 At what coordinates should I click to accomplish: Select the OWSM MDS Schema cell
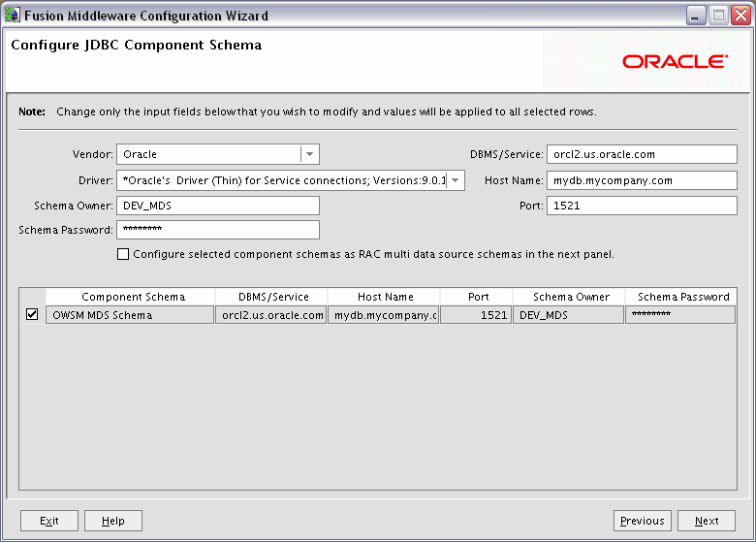click(130, 315)
